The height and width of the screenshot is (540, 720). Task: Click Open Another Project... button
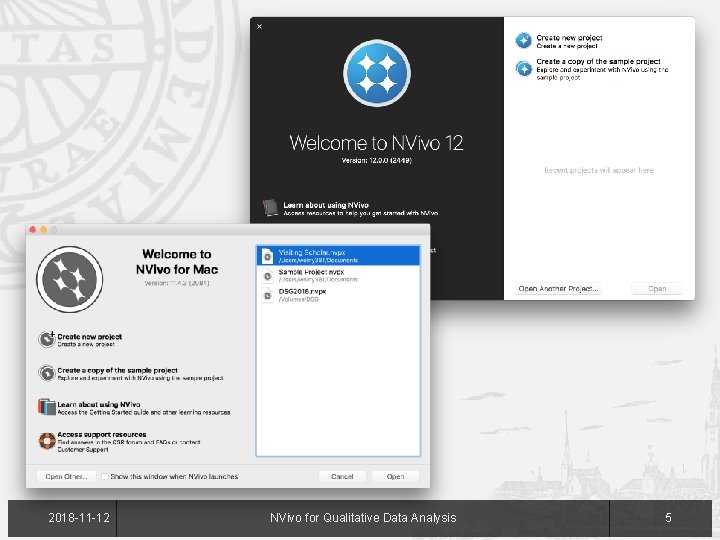tap(558, 289)
